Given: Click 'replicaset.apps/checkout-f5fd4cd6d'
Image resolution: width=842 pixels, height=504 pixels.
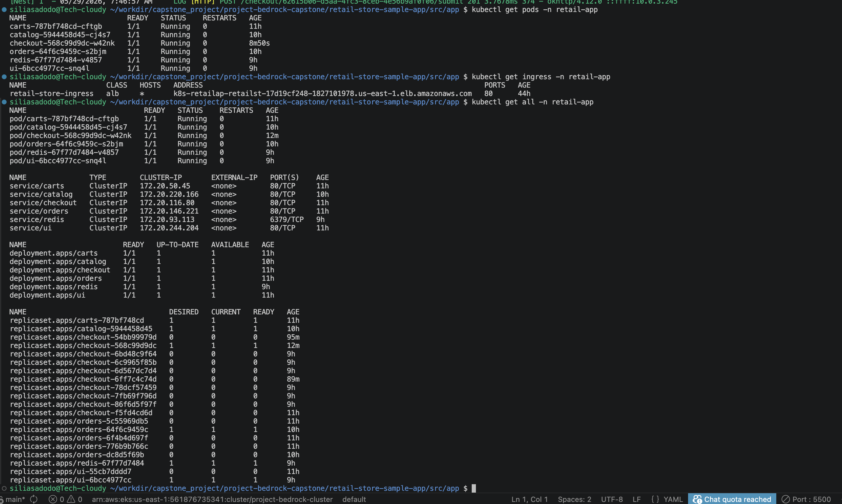Looking at the screenshot, I should [81, 412].
